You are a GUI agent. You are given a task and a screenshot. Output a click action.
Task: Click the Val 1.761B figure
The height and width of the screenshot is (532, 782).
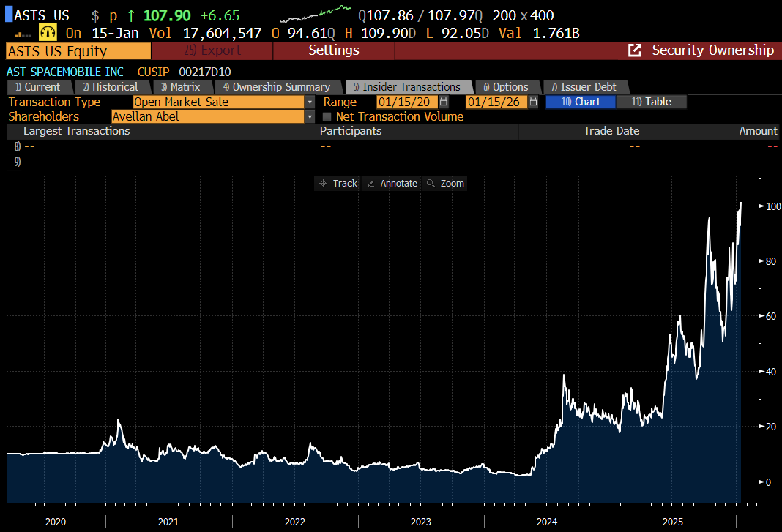(x=539, y=34)
